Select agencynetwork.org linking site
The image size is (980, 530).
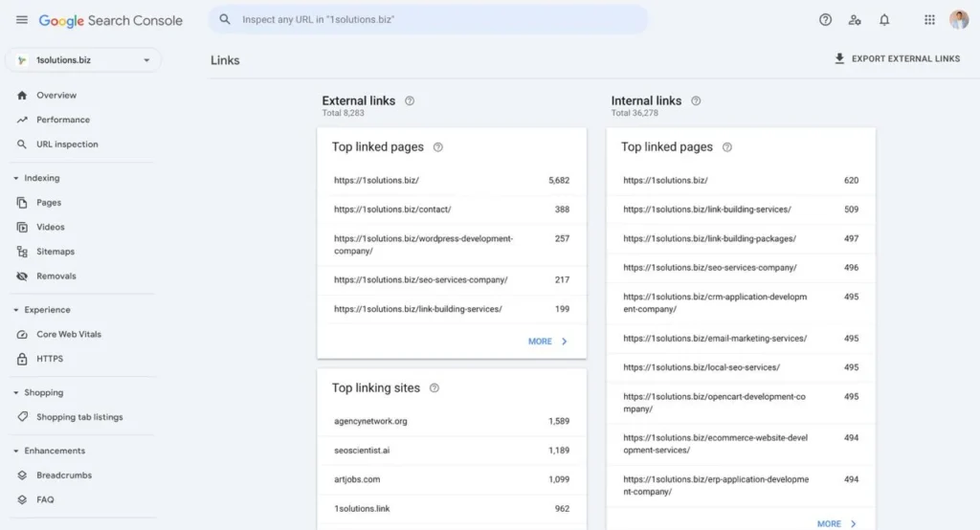pos(452,421)
